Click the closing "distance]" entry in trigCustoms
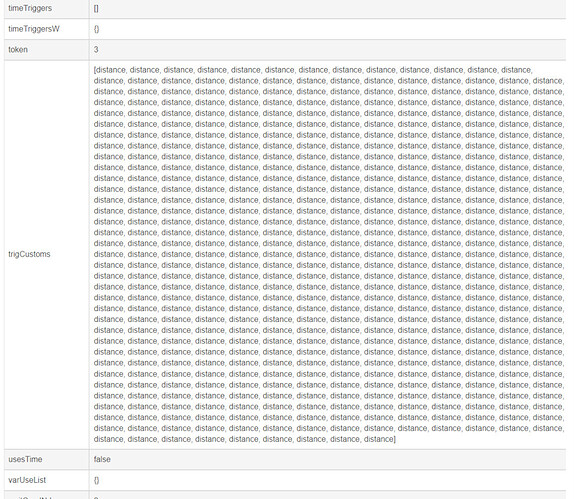574x499 pixels. tap(380, 439)
